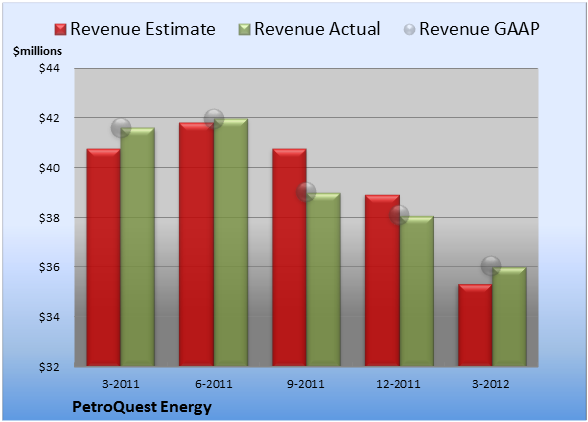Image resolution: width=588 pixels, height=422 pixels.
Task: Click the '3-2012' x-axis label
Action: [491, 384]
